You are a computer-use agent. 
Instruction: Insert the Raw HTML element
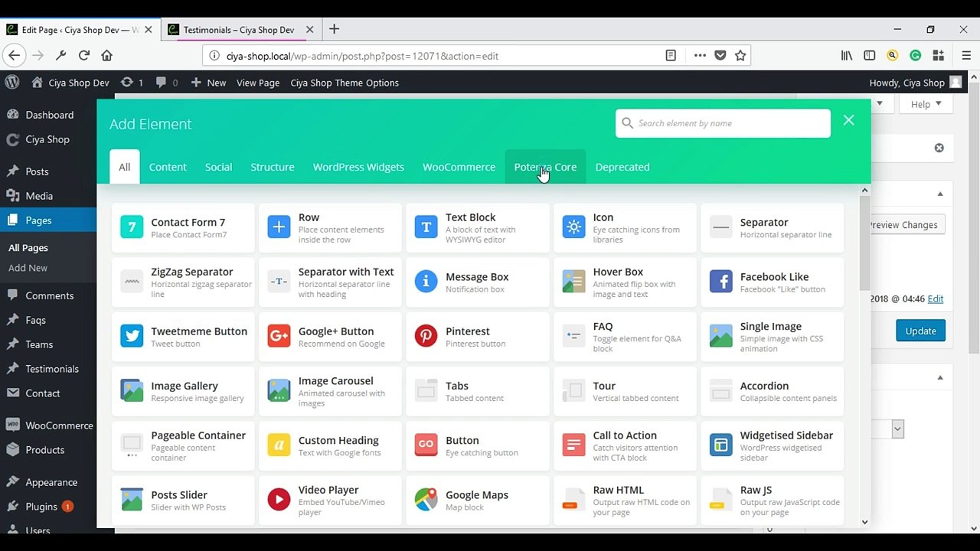[x=625, y=500]
